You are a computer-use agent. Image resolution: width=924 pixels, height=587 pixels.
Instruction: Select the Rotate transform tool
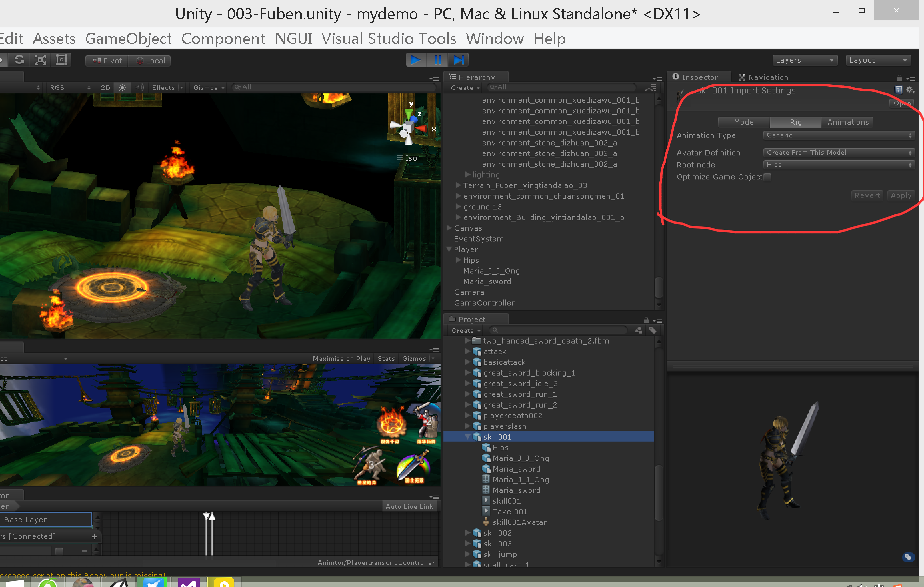click(19, 60)
